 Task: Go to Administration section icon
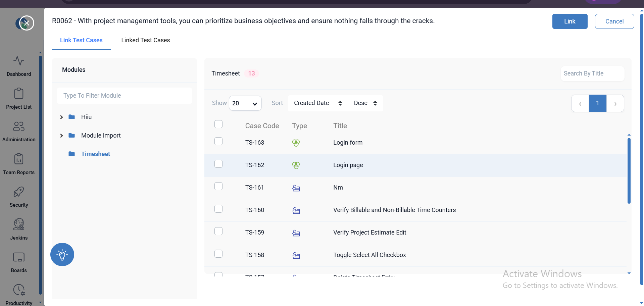19,126
